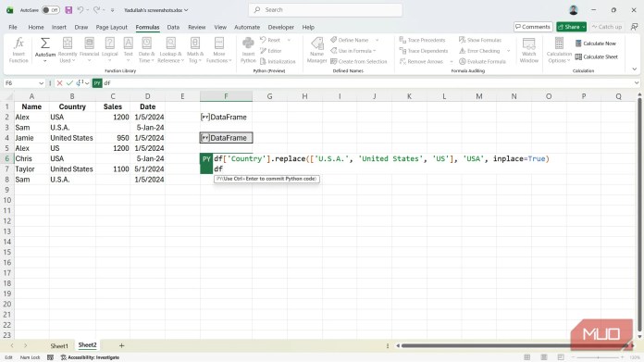Cancel formula entry with X icon

click(x=59, y=83)
